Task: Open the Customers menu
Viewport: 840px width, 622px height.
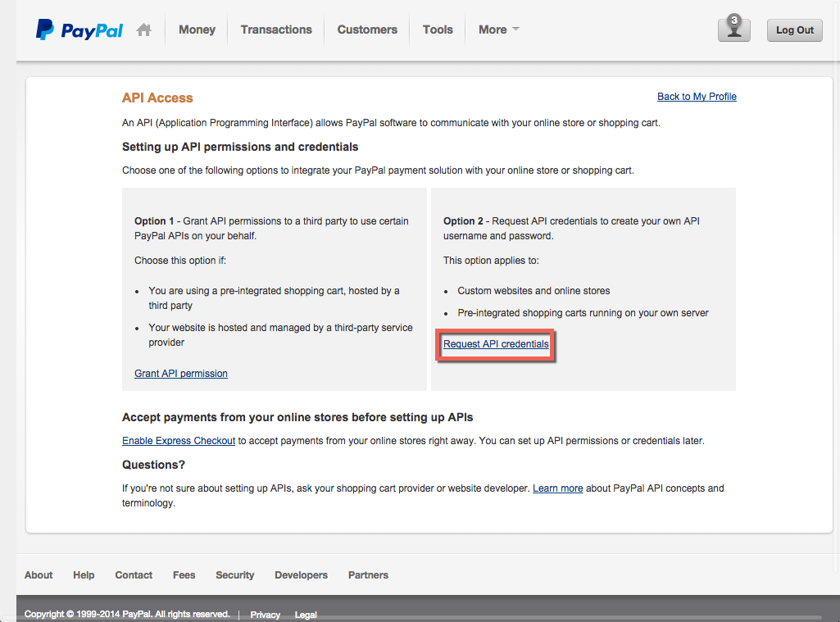Action: coord(367,30)
